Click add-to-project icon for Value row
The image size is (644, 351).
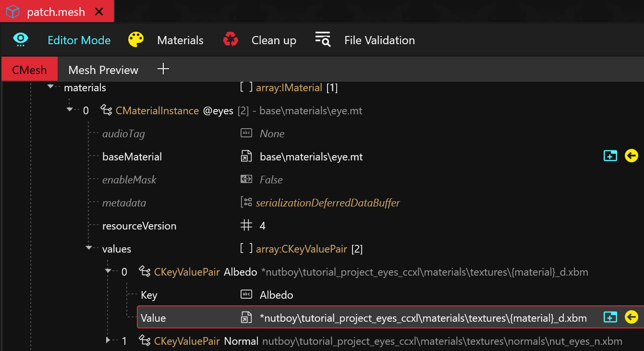(610, 317)
